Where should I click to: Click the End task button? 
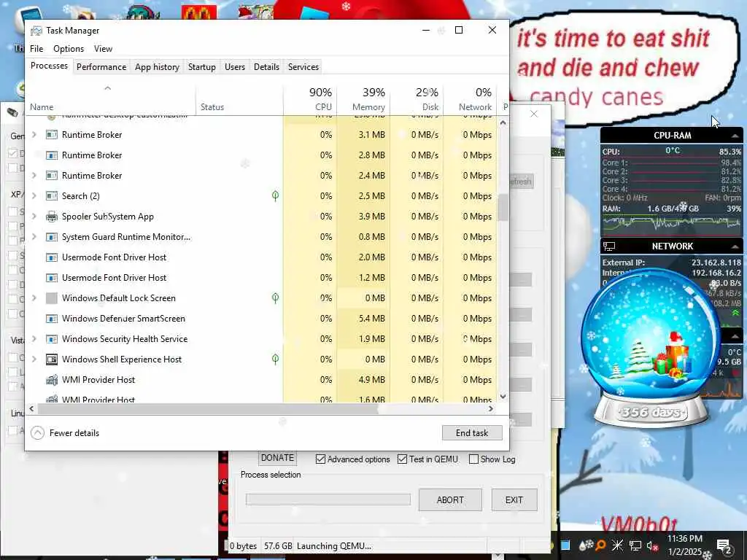tap(472, 433)
